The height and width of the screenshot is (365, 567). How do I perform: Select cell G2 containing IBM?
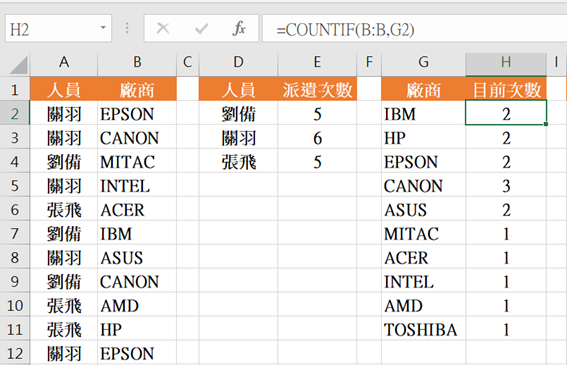[x=423, y=114]
